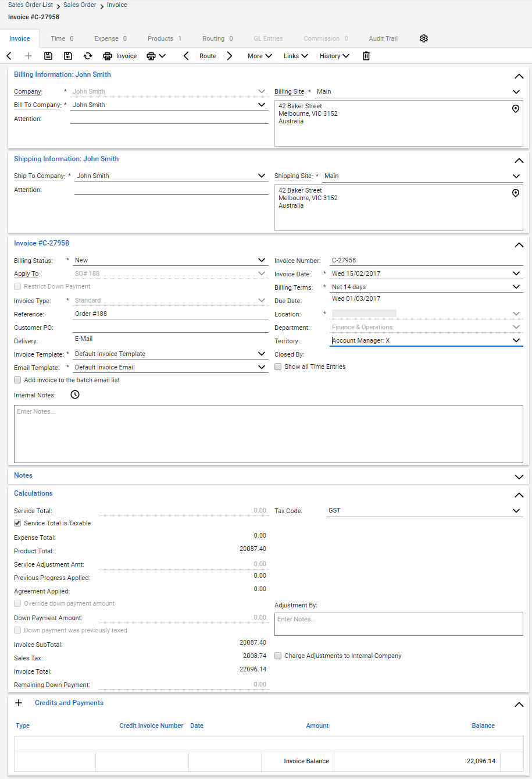Viewport: 532px width, 779px height.
Task: Click the Print Invoice button
Action: point(120,56)
